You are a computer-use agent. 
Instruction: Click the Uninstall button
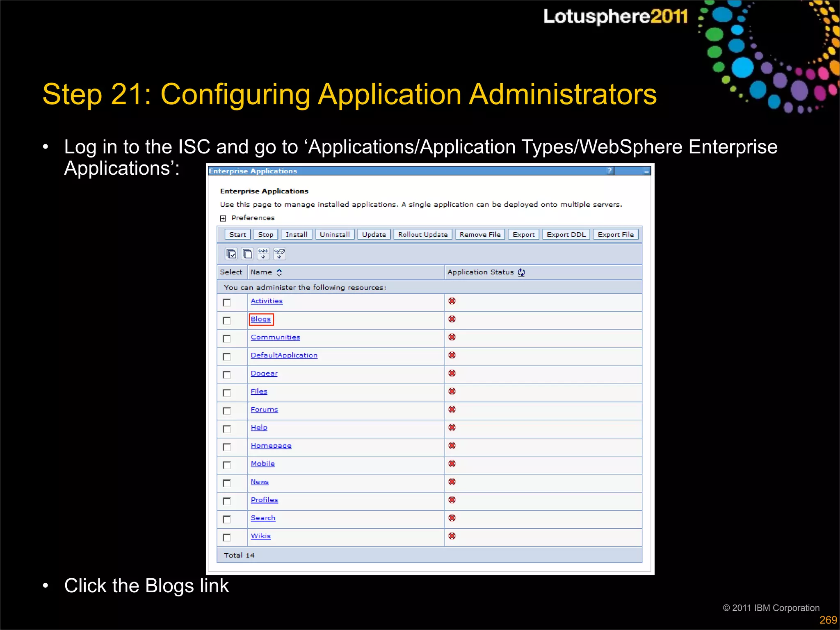pos(335,235)
